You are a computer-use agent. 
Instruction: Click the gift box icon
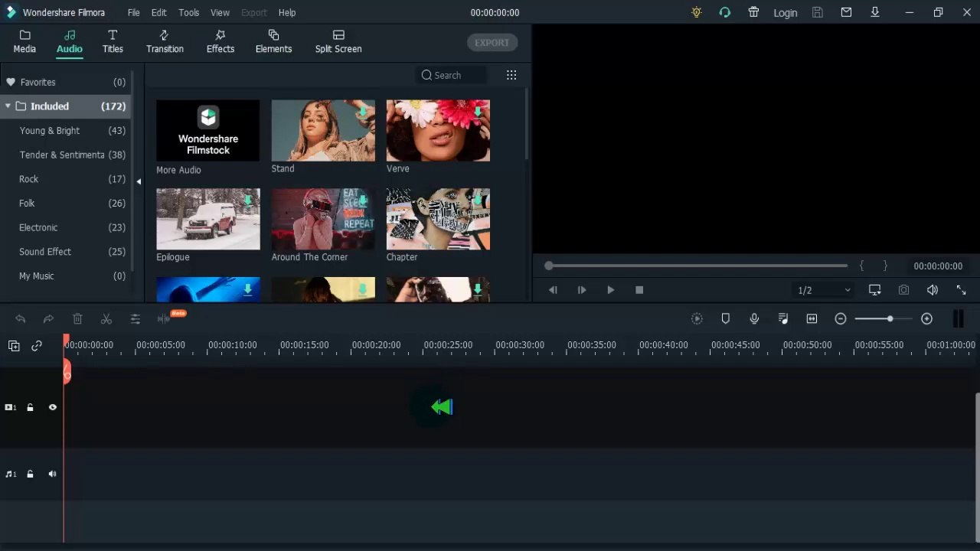pos(753,12)
